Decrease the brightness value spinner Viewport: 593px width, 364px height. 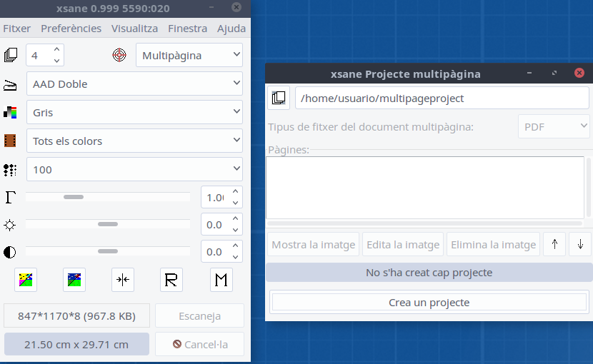pos(235,230)
